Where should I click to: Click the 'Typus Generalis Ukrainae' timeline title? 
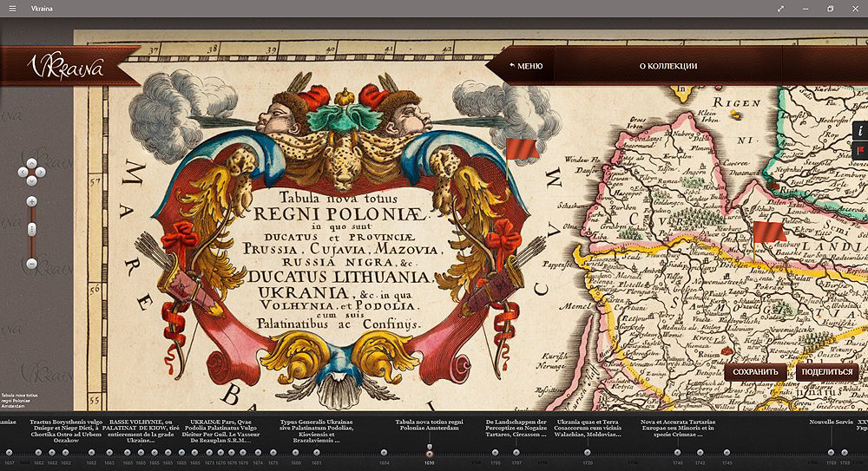[x=316, y=431]
